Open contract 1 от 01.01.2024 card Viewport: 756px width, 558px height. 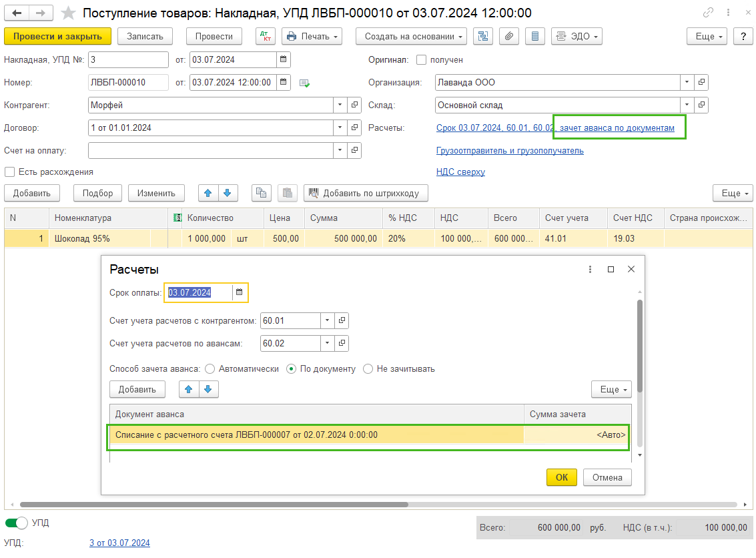[x=354, y=127]
